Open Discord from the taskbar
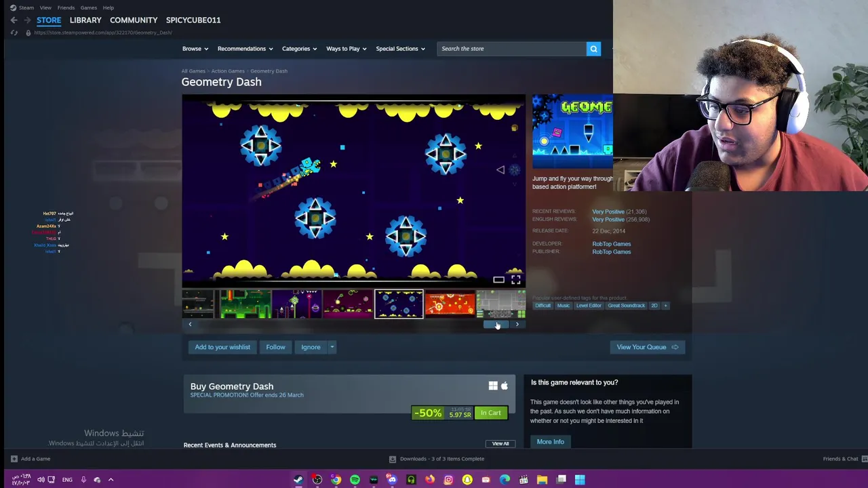The height and width of the screenshot is (488, 868). click(392, 480)
